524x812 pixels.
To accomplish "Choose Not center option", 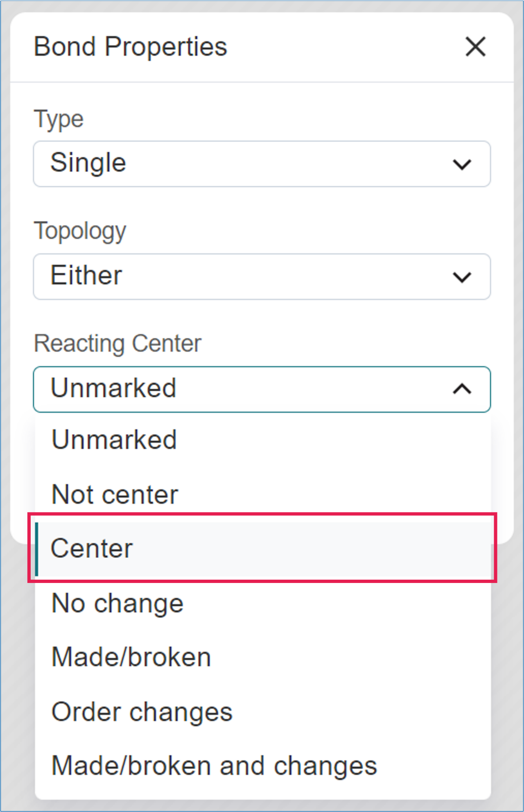I will tap(115, 494).
